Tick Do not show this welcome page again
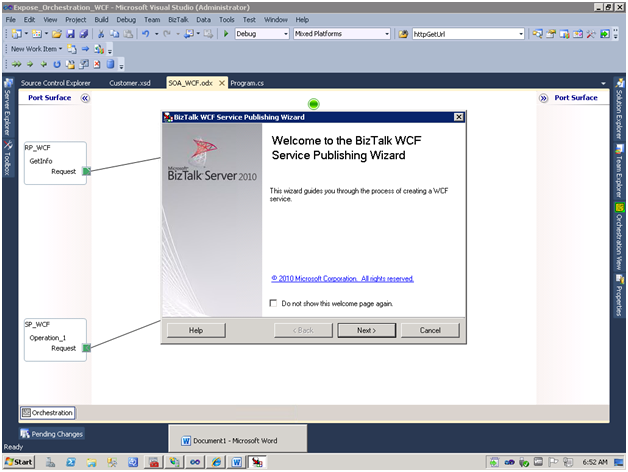The image size is (628, 472). click(x=274, y=303)
